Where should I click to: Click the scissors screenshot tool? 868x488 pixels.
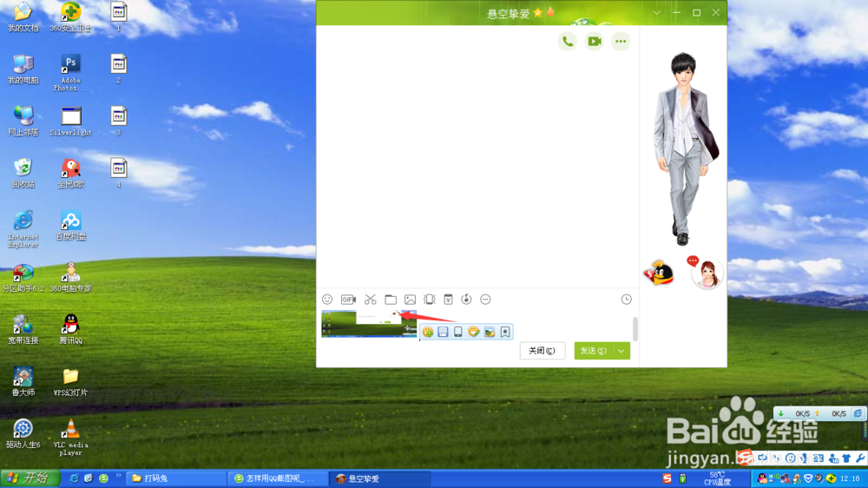[371, 300]
